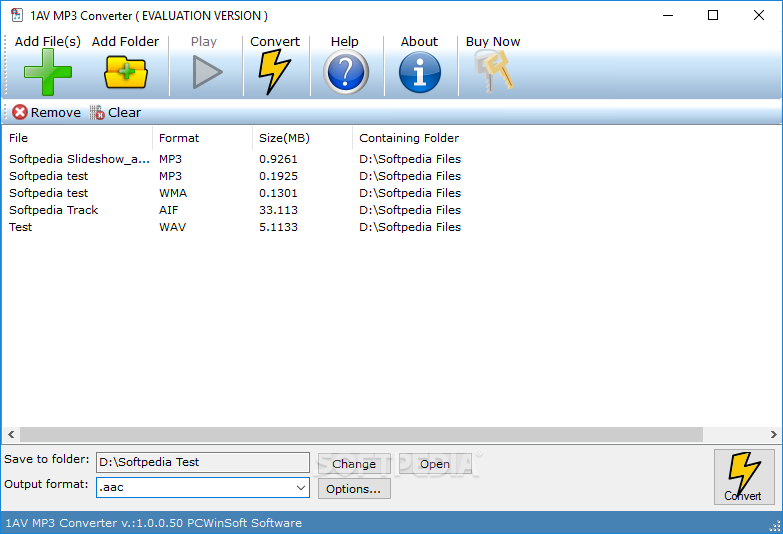Click the Clear text label
This screenshot has height=534, width=783.
click(124, 112)
